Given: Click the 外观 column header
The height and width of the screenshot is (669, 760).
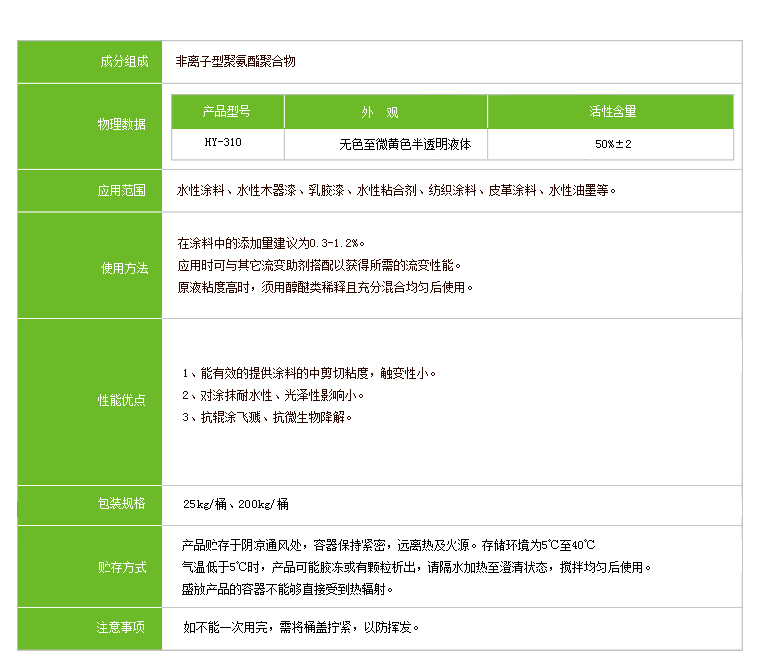Looking at the screenshot, I should 385,112.
